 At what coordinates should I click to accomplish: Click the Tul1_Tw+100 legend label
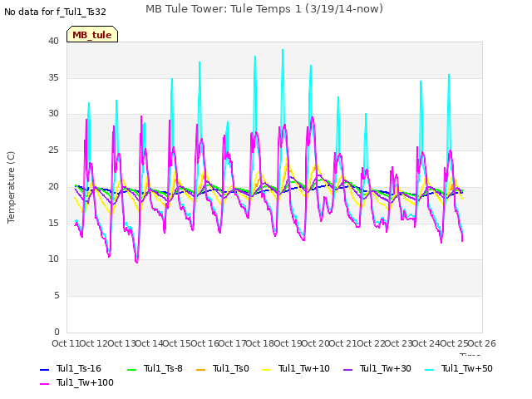point(85,382)
